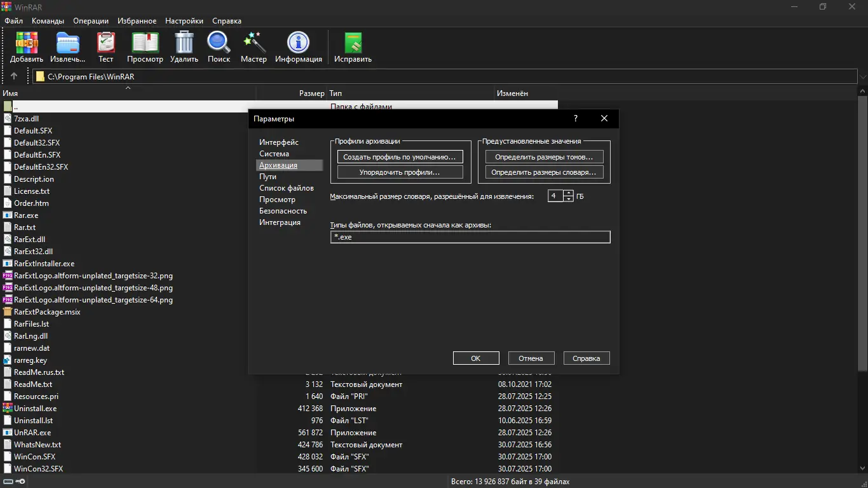
Task: Sort files by the Тип column header
Action: [411, 93]
